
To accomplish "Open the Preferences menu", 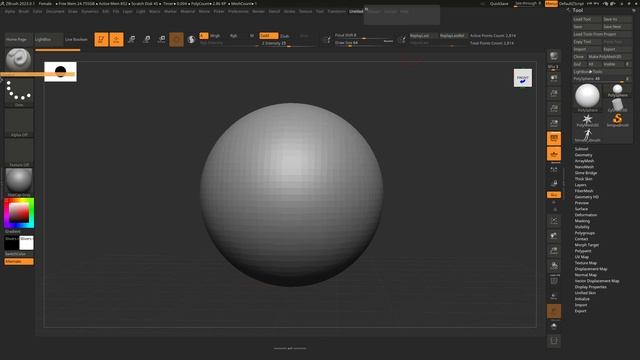I will [x=238, y=11].
